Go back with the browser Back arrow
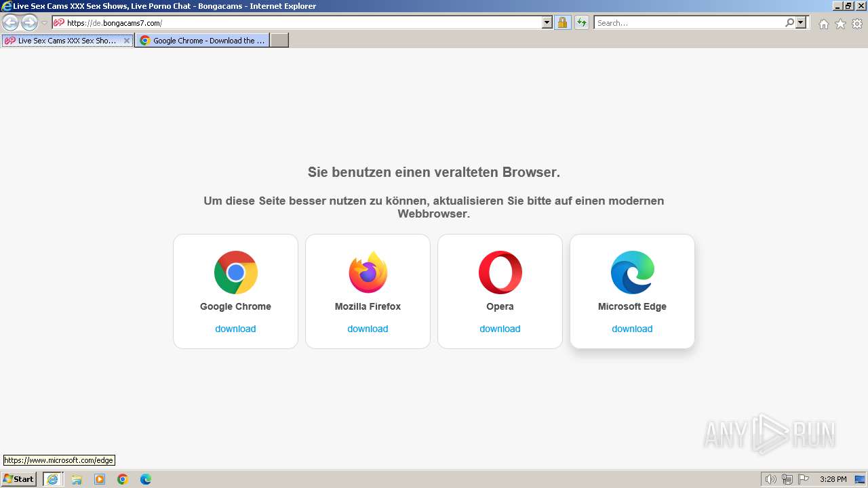The image size is (868, 488). coord(11,22)
